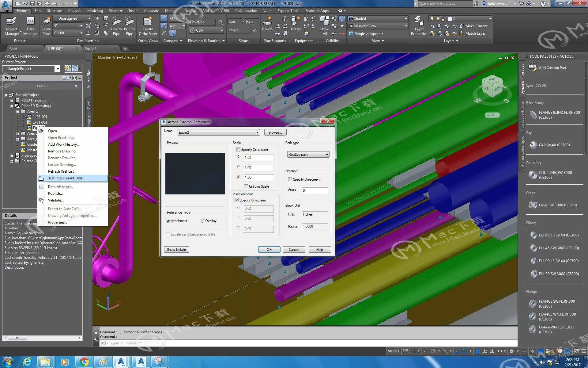
Task: Click the Rise slope button
Action: [234, 22]
